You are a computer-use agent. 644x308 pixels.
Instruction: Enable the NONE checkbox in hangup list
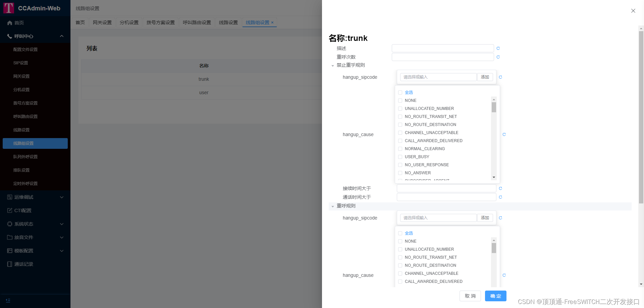point(400,101)
